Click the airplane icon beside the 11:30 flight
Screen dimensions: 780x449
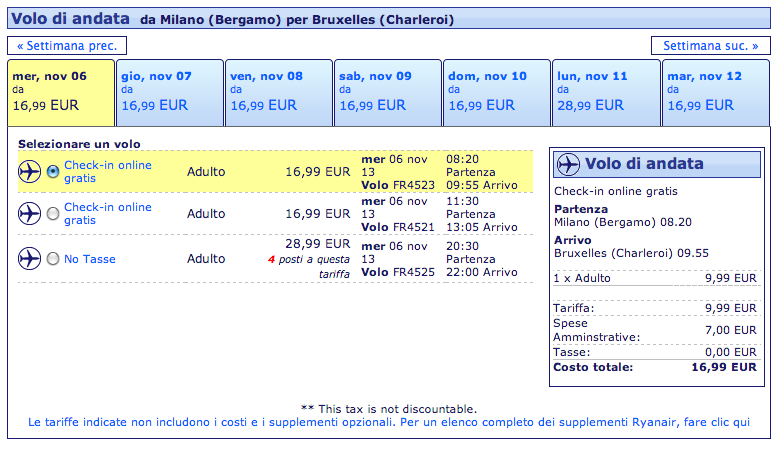click(29, 213)
